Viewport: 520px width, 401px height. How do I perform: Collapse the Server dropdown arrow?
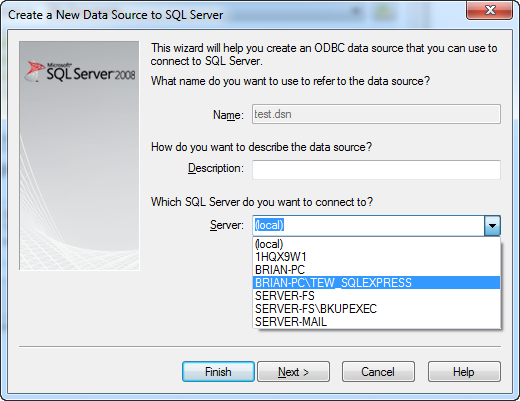[492, 226]
